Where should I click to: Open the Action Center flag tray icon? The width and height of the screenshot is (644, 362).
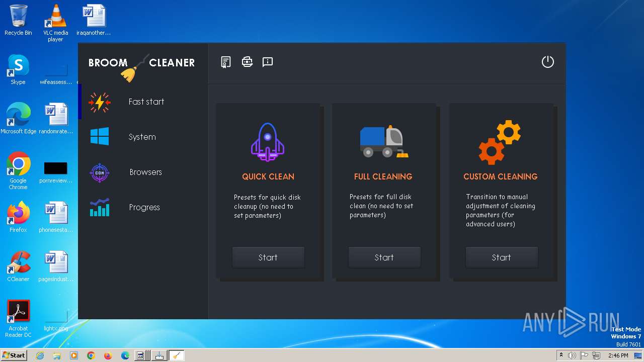585,355
